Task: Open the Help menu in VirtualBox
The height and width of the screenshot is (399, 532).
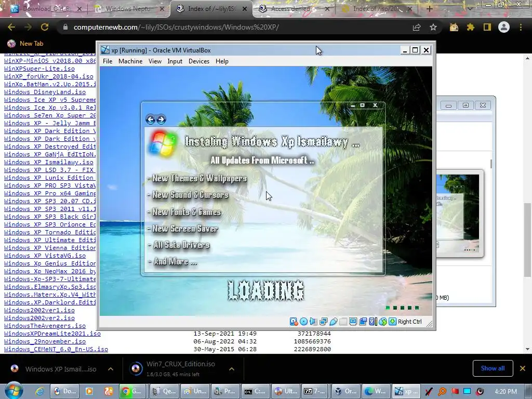Action: point(222,61)
